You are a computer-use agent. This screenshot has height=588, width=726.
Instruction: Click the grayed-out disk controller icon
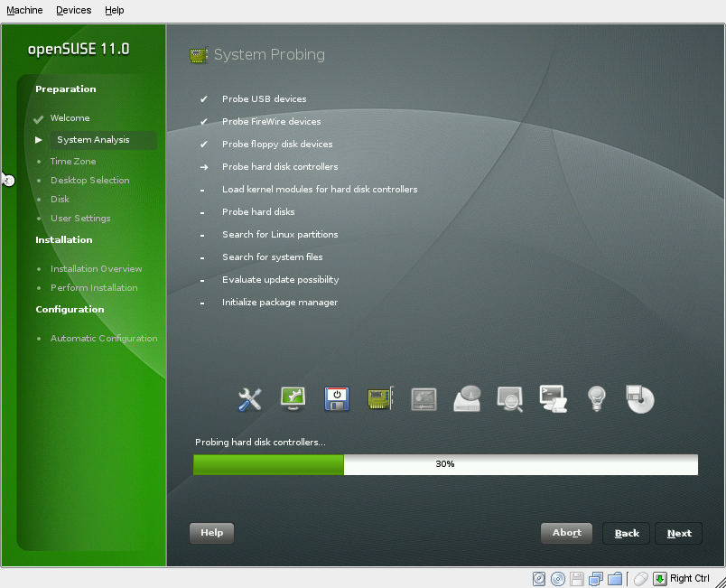click(x=423, y=399)
